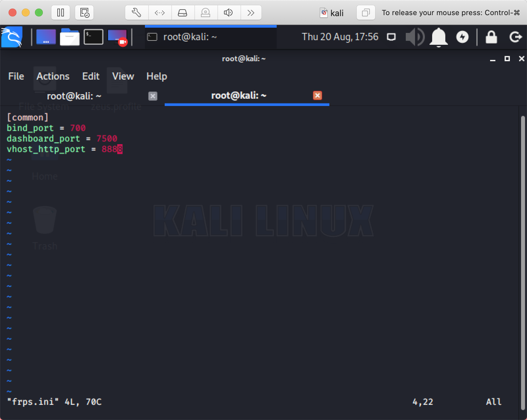The image size is (527, 420).
Task: Click the screen recorder panel icon
Action: [x=118, y=37]
